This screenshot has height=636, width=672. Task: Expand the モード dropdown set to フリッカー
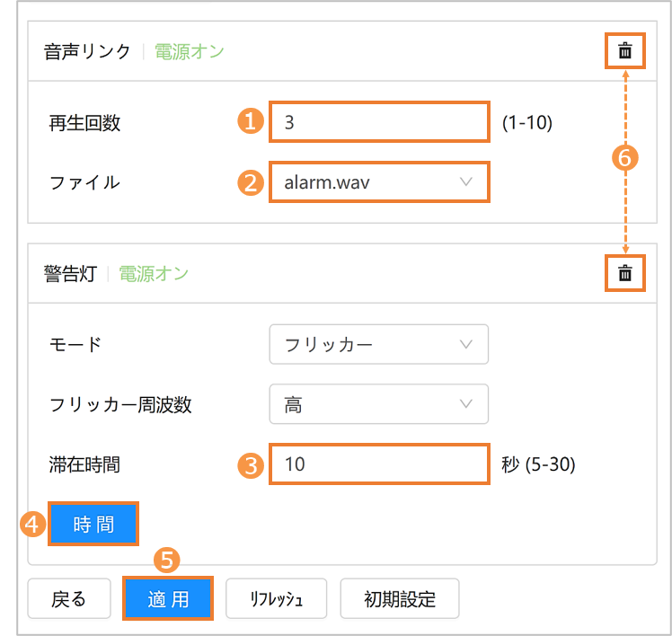point(379,344)
